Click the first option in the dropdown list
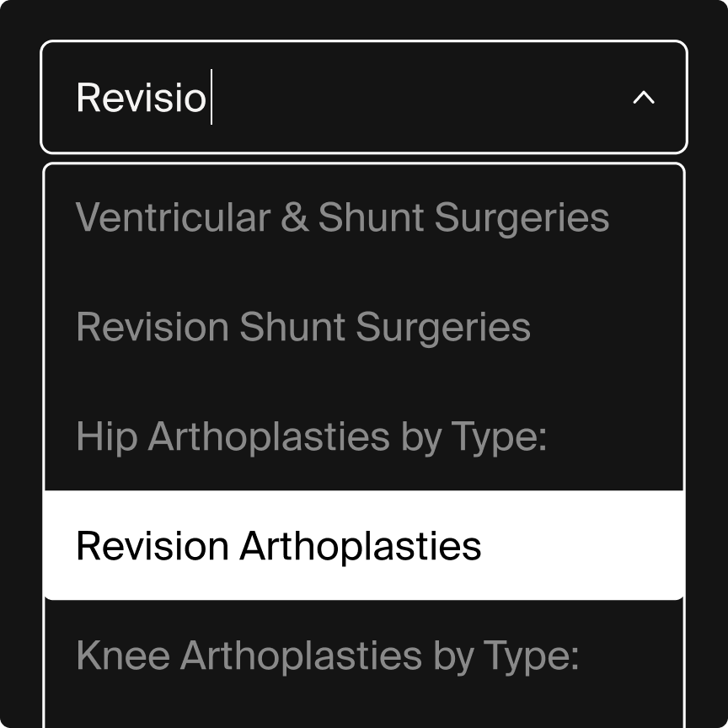This screenshot has height=728, width=728. coord(342,217)
